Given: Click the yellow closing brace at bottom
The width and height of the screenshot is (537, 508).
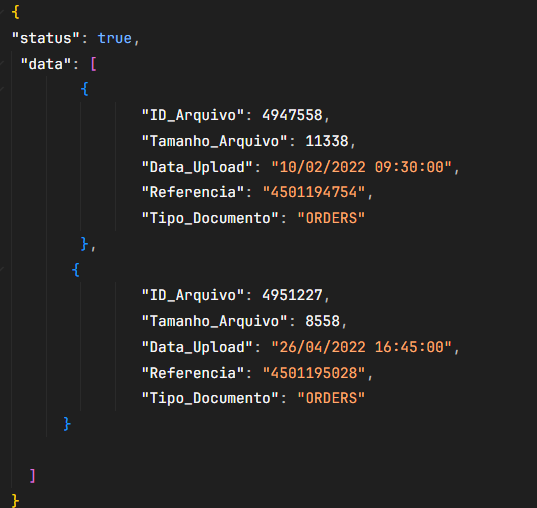Looking at the screenshot, I should pyautogui.click(x=15, y=500).
